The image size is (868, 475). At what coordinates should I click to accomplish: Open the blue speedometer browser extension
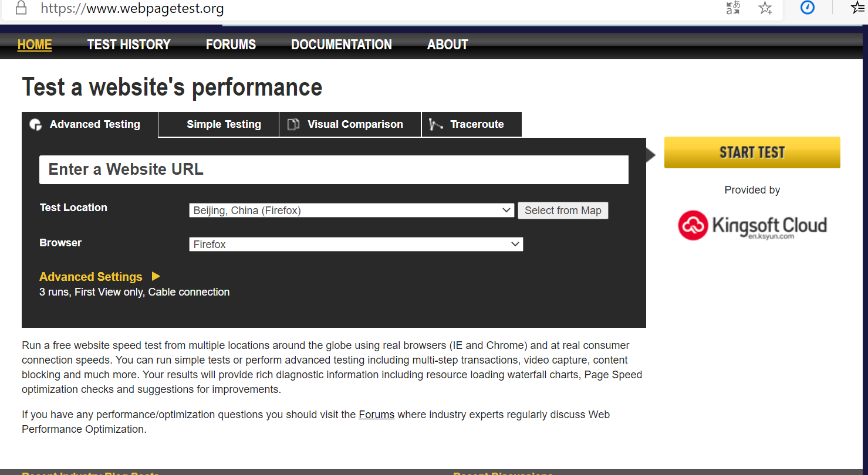808,8
